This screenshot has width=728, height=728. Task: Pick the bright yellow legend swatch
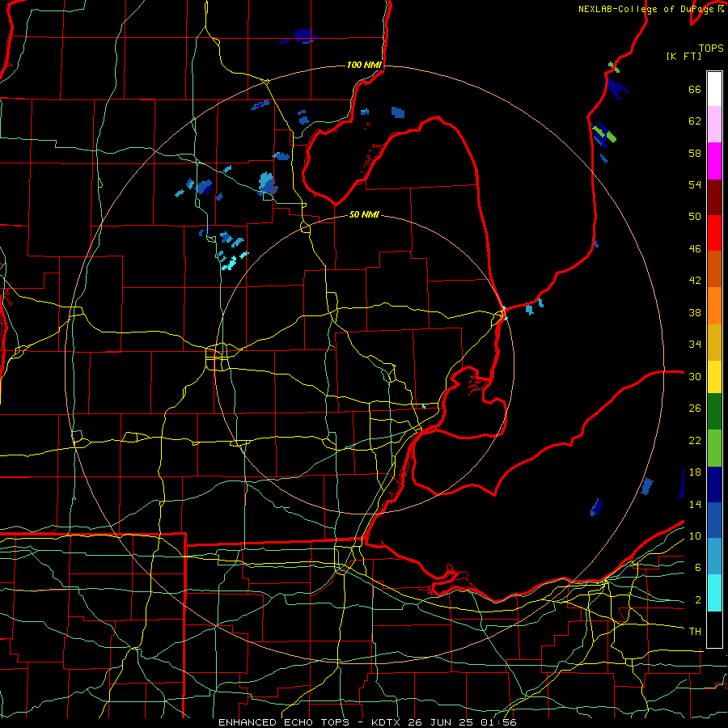click(714, 377)
